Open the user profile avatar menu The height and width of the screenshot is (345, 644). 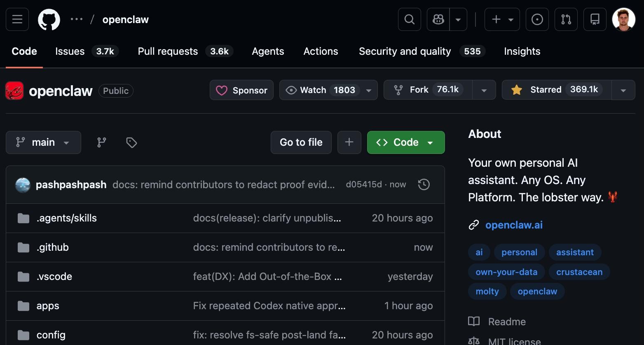tap(624, 19)
